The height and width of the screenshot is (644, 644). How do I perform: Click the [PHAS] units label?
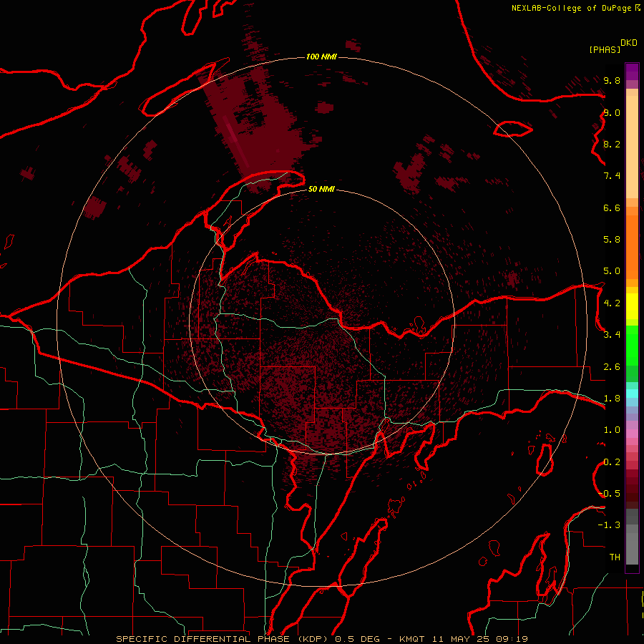[x=605, y=49]
